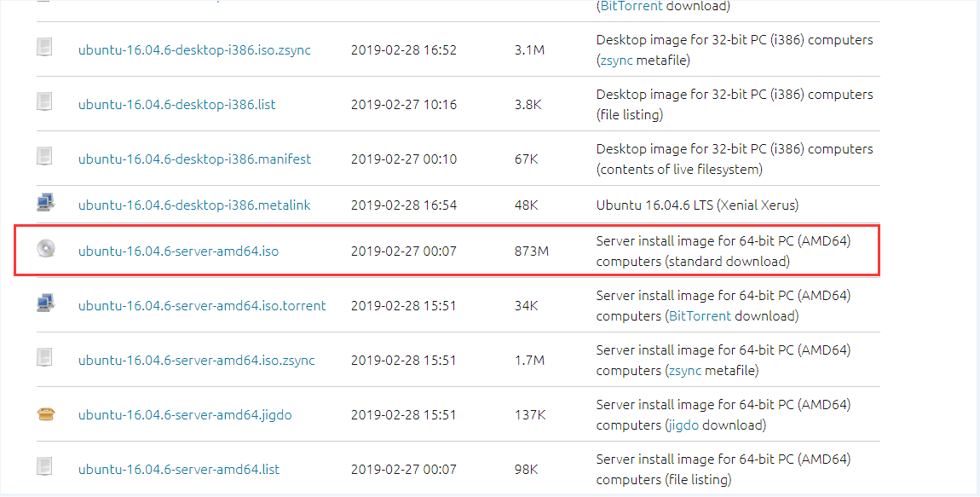This screenshot has height=497, width=980.
Task: Click date 2019-02-27 00:07 of server-amd64.iso
Action: [x=404, y=251]
